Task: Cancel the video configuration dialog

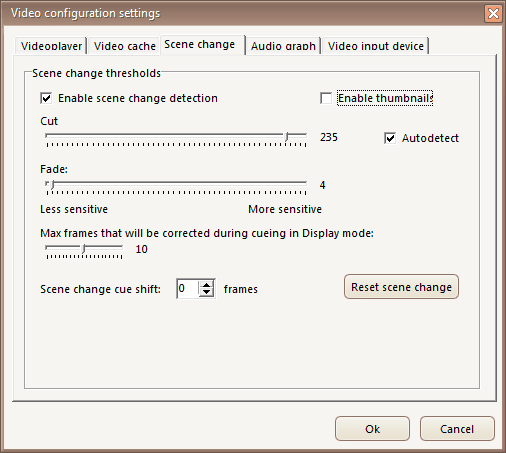Action: [457, 429]
